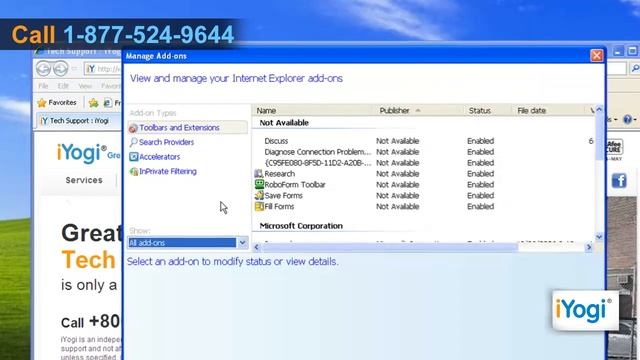
Task: Select the {C95FE080-8F5D-11D2-A20B add-on
Action: [318, 163]
